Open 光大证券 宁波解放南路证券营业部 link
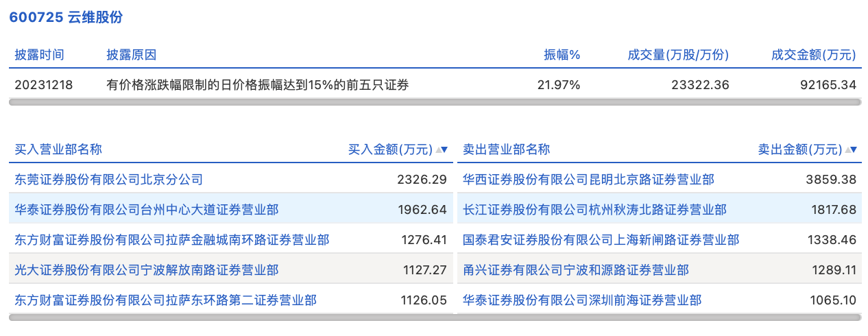Screen dimensions: 868x336 (147, 270)
